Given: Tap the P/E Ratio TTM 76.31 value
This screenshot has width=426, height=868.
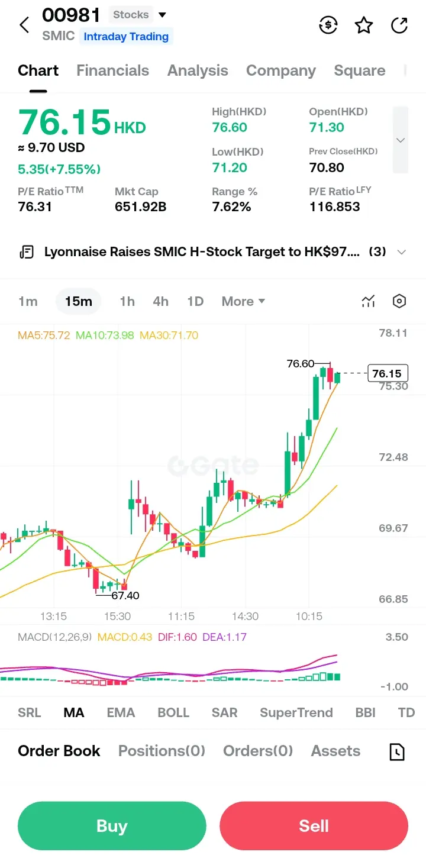Looking at the screenshot, I should (x=35, y=206).
